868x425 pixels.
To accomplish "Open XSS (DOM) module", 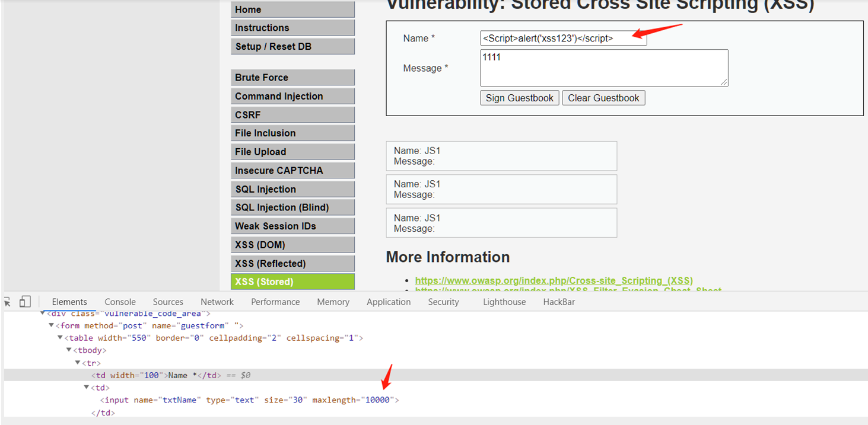I will point(292,245).
